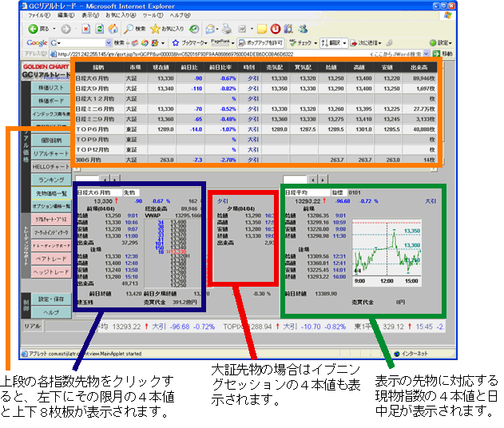Screen dimensions: 504x428
Task: Open the 検索 magnifier in the IE toolbar
Action: 135,29
